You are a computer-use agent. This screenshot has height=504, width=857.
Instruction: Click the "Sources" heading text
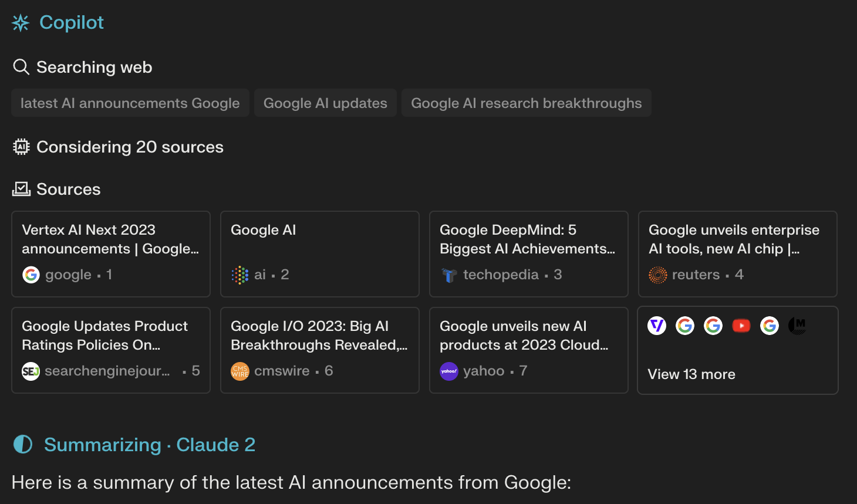69,189
